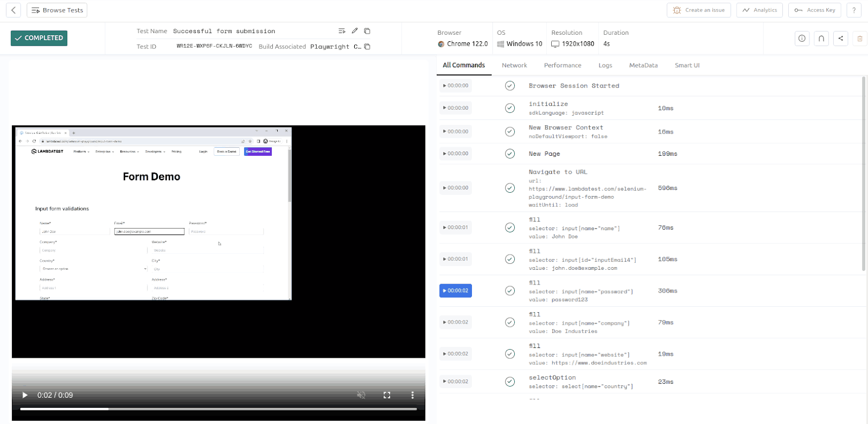The image size is (868, 424).
Task: Click the resolution monitor icon
Action: [x=555, y=44]
